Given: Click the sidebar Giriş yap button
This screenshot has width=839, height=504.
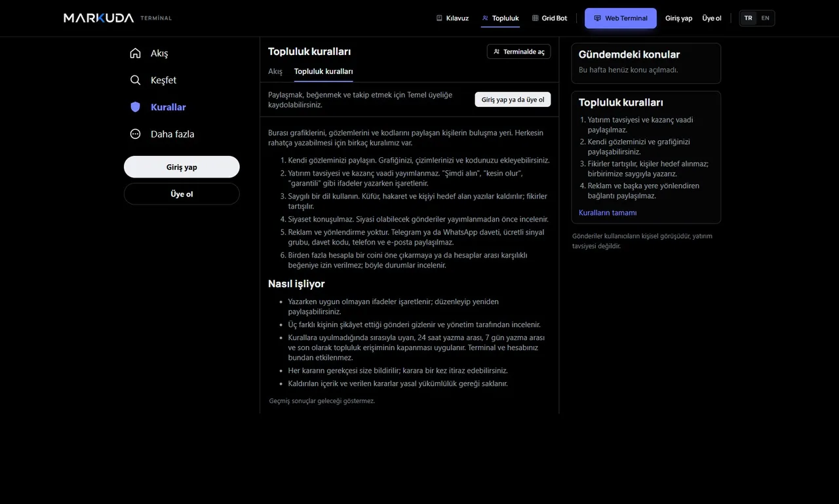Looking at the screenshot, I should tap(182, 167).
